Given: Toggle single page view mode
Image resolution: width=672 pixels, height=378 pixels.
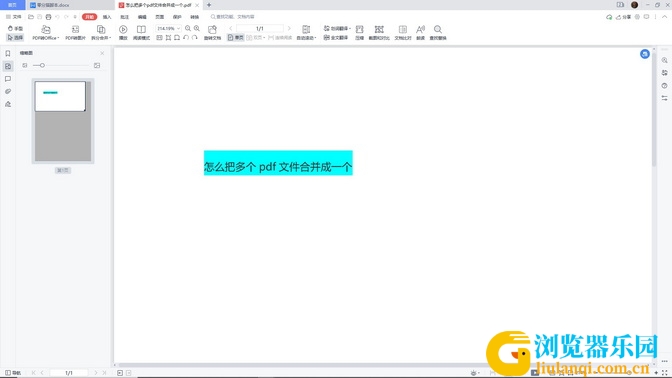Looking at the screenshot, I should click(x=235, y=38).
